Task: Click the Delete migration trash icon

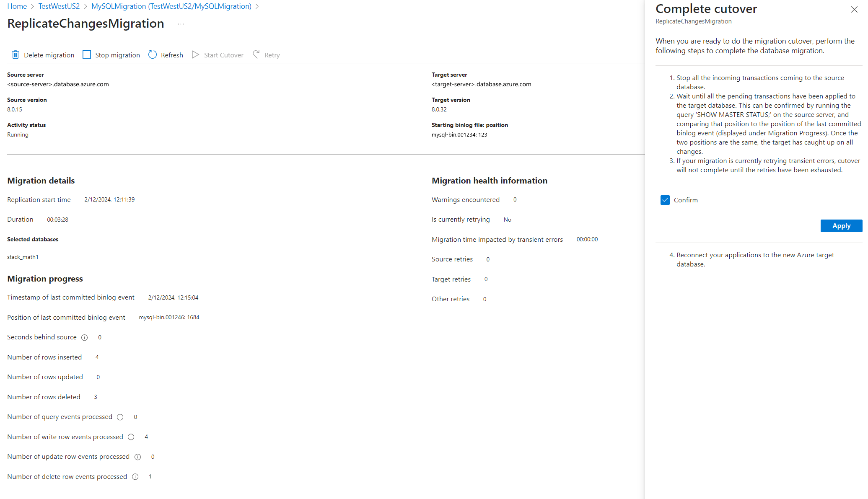Action: pos(16,55)
